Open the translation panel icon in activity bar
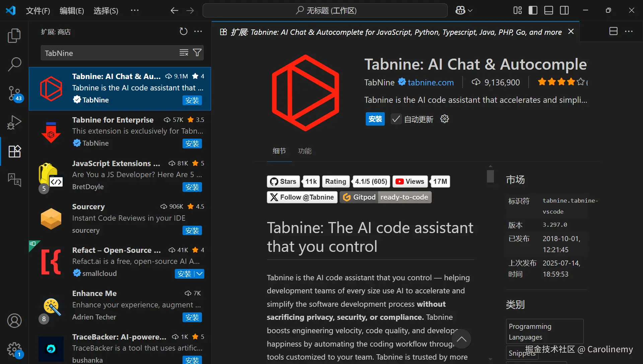 pos(14,180)
